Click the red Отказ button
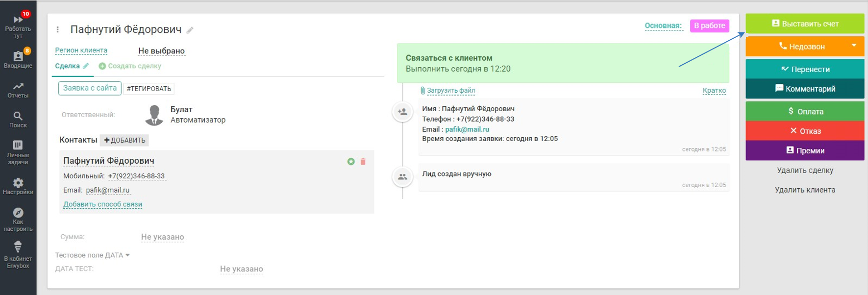This screenshot has height=295, width=868. point(805,131)
